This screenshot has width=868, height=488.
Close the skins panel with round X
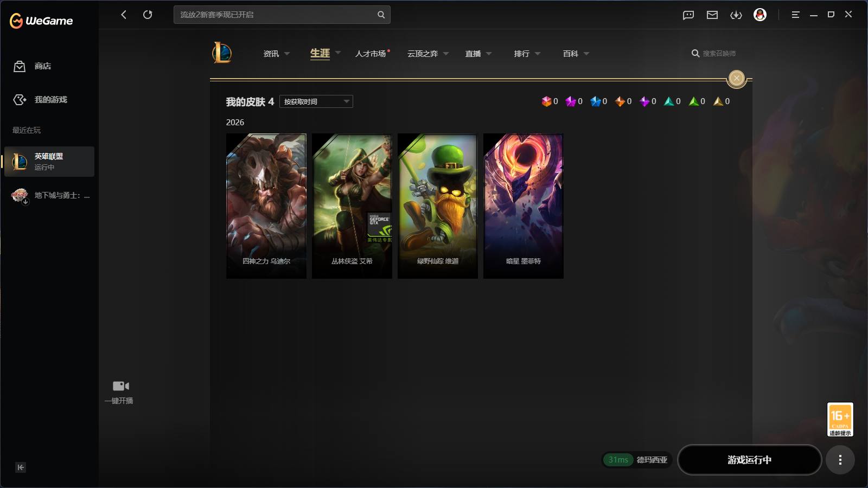pos(736,79)
